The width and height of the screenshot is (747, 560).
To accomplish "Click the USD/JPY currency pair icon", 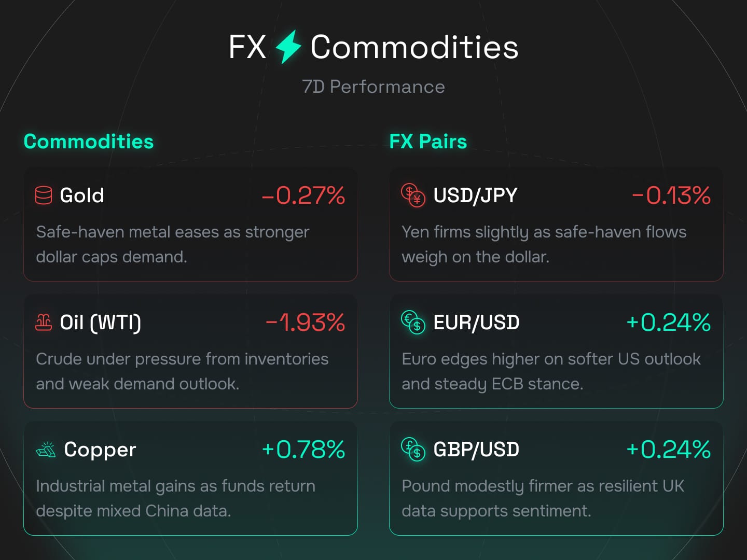I will [413, 195].
